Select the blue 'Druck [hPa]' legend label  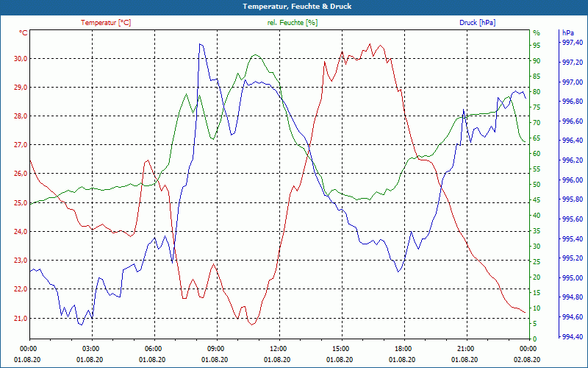(477, 23)
